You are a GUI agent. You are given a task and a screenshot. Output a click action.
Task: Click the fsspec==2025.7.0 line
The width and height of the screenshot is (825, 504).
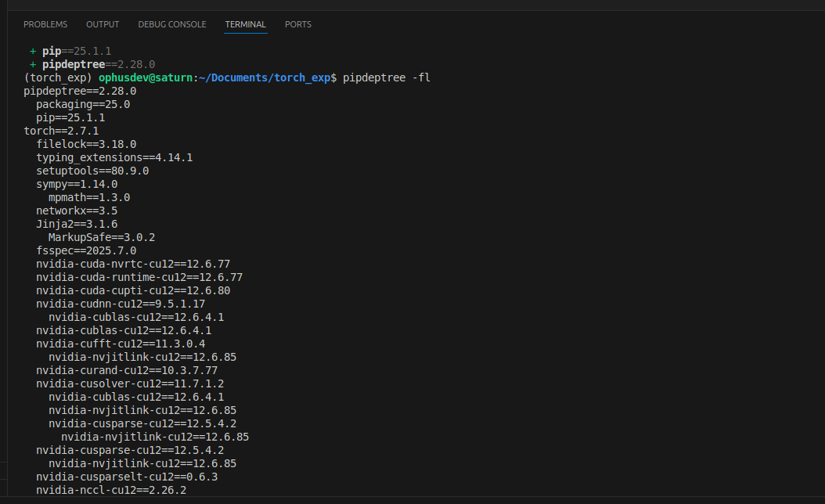pos(86,250)
